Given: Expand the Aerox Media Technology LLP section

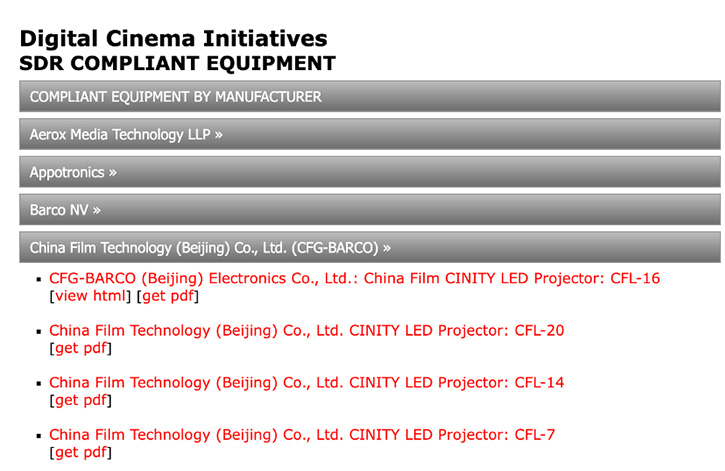Looking at the screenshot, I should click(369, 134).
